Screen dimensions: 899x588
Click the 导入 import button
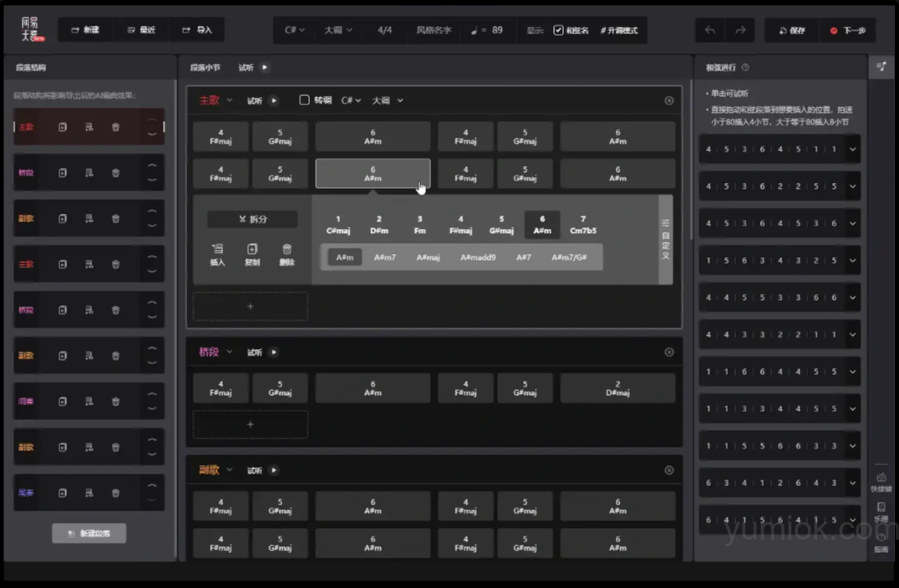pos(196,30)
